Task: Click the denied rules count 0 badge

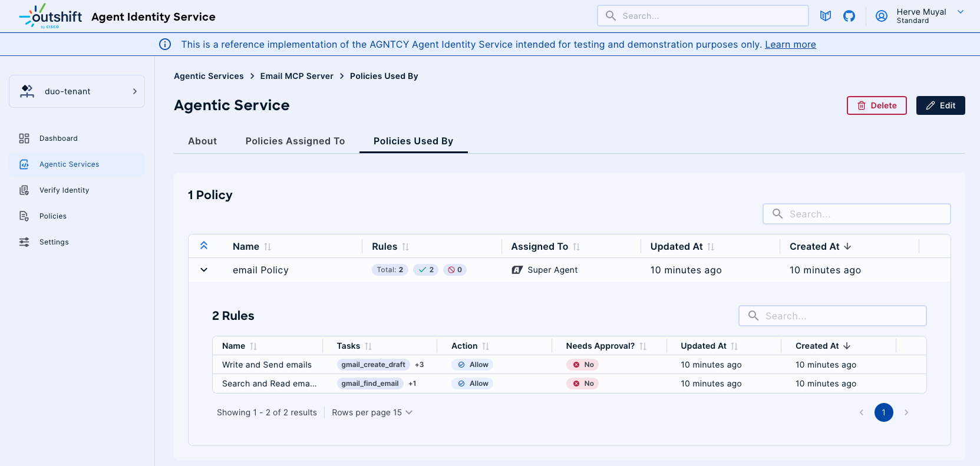Action: coord(455,270)
